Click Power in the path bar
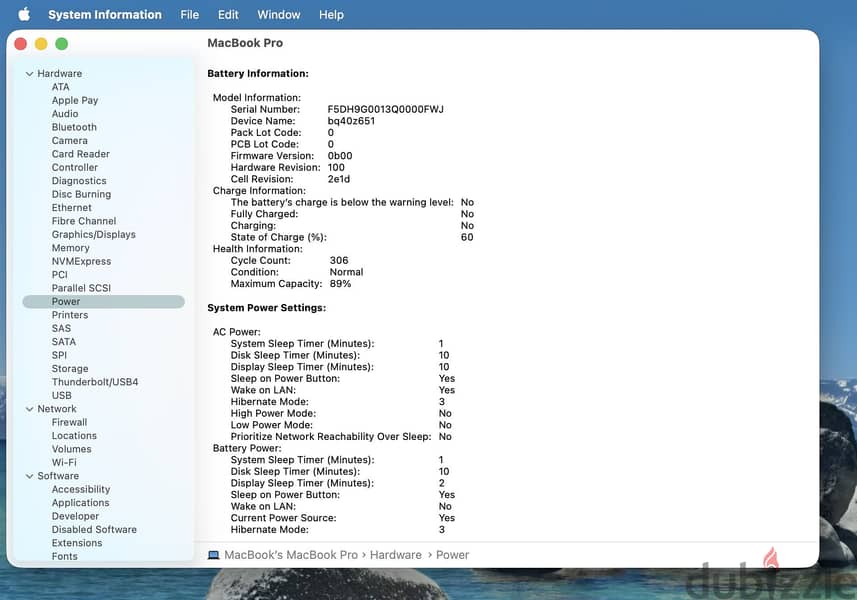The width and height of the screenshot is (857, 600). 453,555
